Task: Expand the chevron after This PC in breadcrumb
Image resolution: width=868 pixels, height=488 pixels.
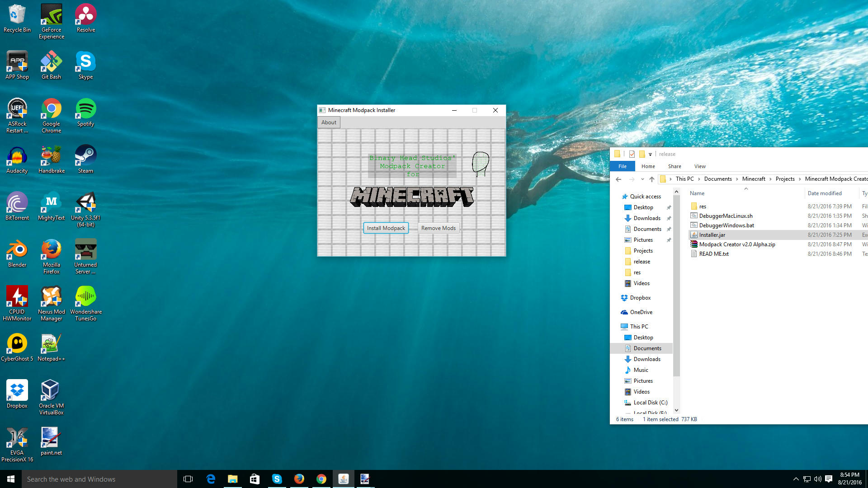Action: [699, 179]
